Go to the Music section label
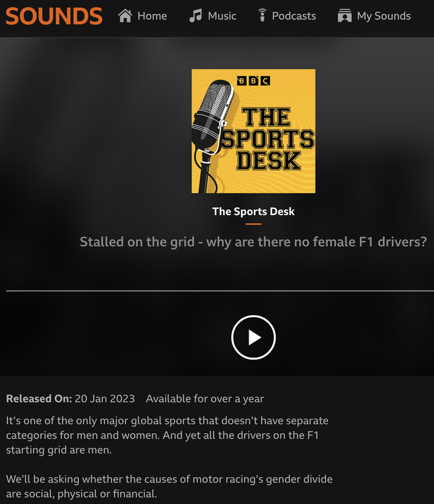 coord(222,16)
